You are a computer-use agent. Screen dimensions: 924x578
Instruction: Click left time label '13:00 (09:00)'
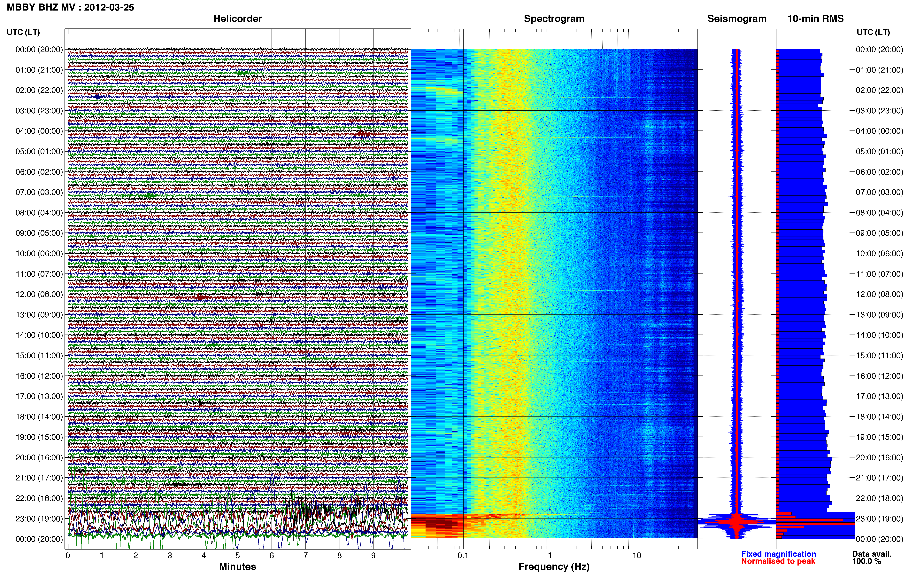tap(39, 315)
